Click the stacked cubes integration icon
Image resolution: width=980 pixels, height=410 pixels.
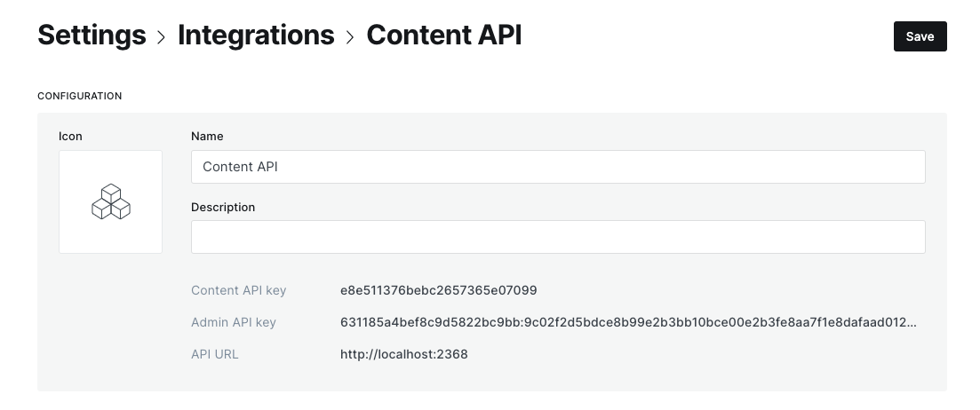click(111, 201)
